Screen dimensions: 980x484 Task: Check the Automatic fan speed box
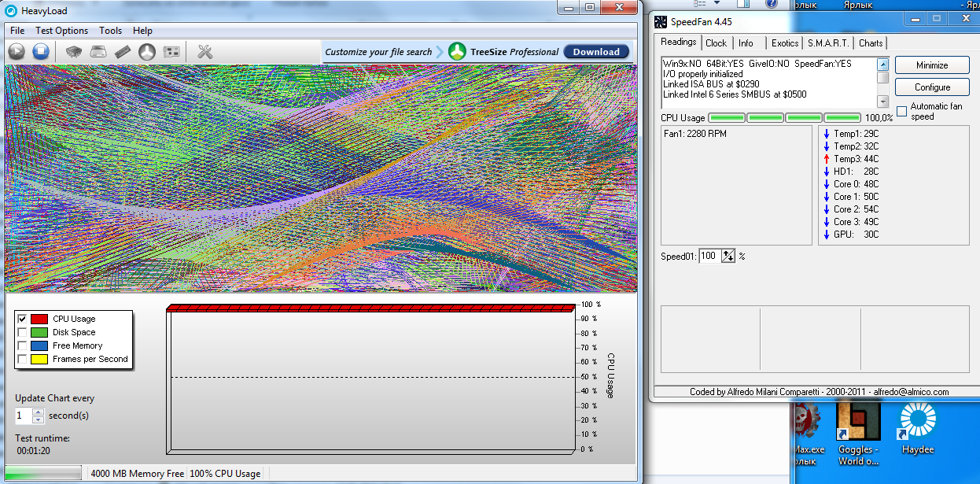pyautogui.click(x=902, y=111)
